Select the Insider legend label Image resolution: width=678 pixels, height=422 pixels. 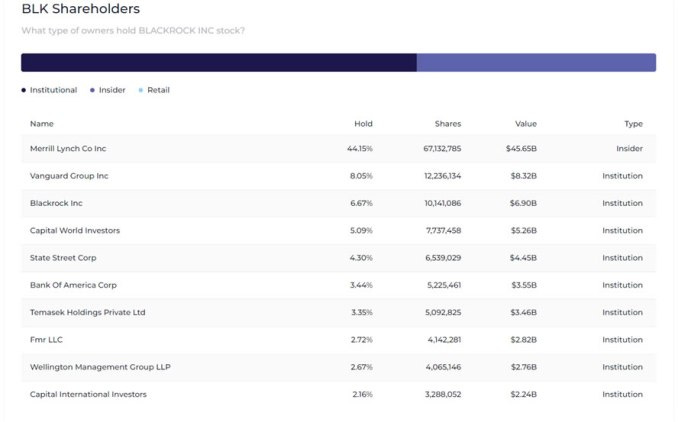click(112, 90)
